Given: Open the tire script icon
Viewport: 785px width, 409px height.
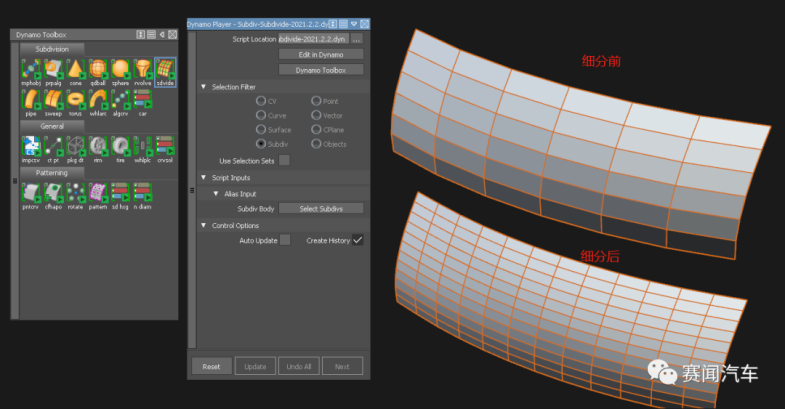Looking at the screenshot, I should 120,147.
